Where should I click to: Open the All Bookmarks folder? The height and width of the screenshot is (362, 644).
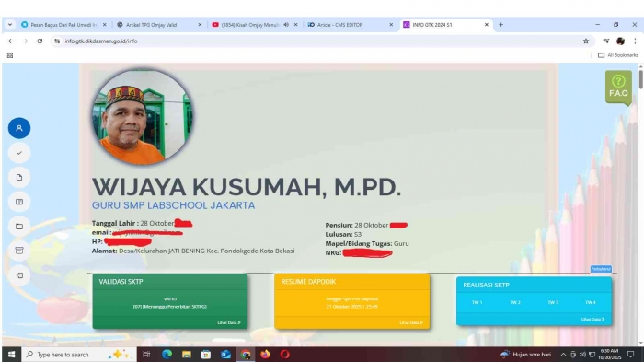pos(617,55)
